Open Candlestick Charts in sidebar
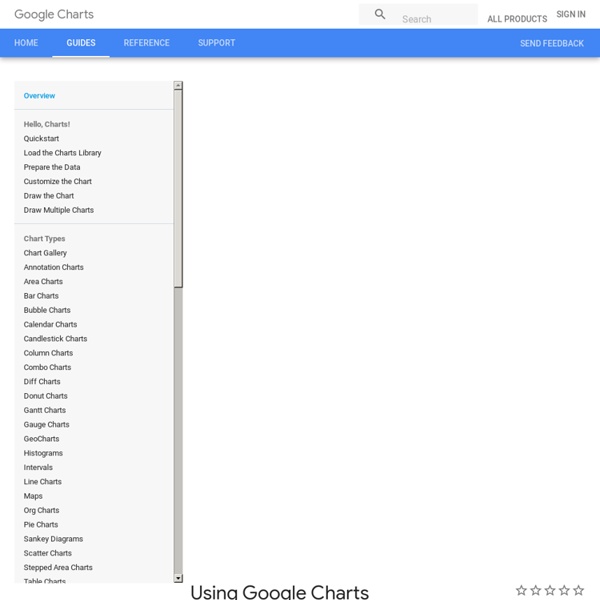Screen dimensions: 600x600 tap(55, 339)
